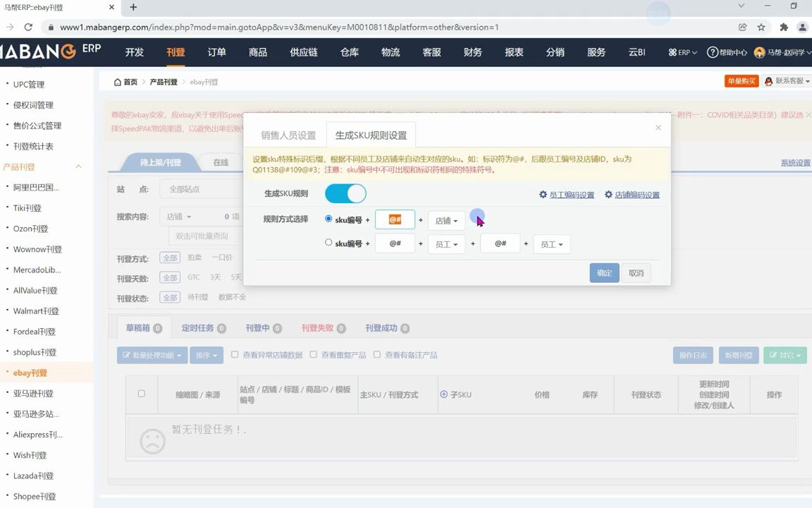Click the 排序 sorting control

206,354
